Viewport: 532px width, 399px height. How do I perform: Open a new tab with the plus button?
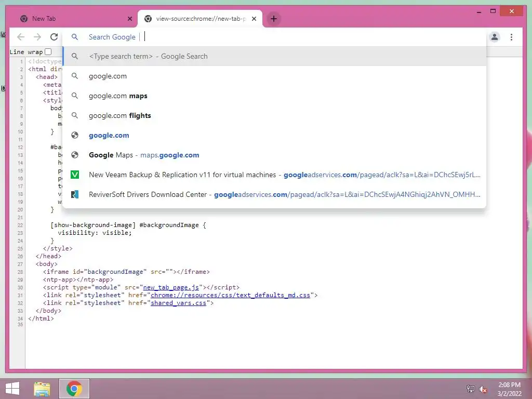274,19
